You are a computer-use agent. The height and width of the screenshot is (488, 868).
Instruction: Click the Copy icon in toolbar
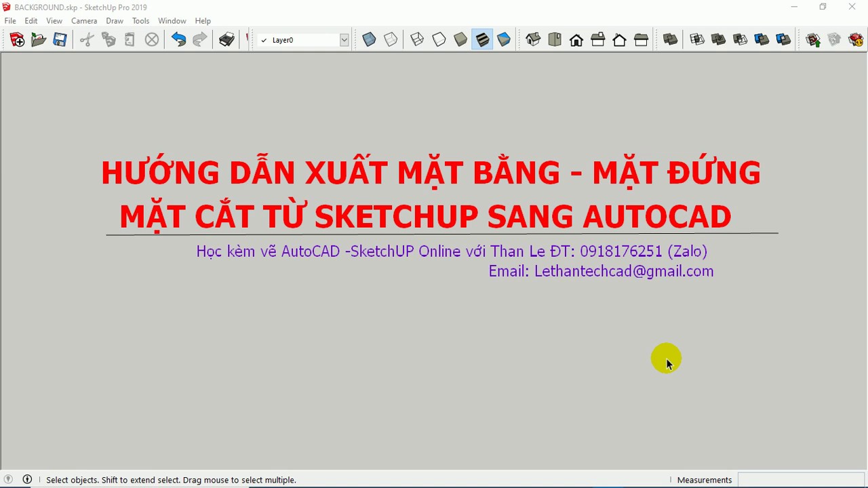pos(108,40)
